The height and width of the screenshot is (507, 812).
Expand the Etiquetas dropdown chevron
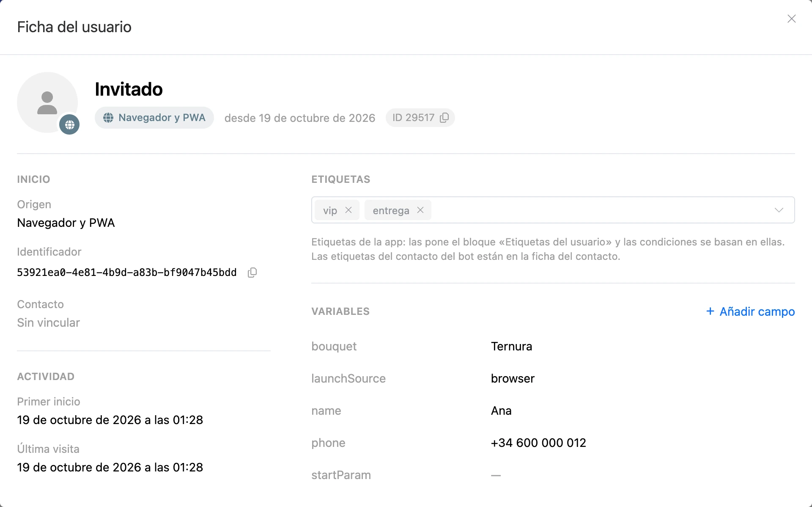779,210
